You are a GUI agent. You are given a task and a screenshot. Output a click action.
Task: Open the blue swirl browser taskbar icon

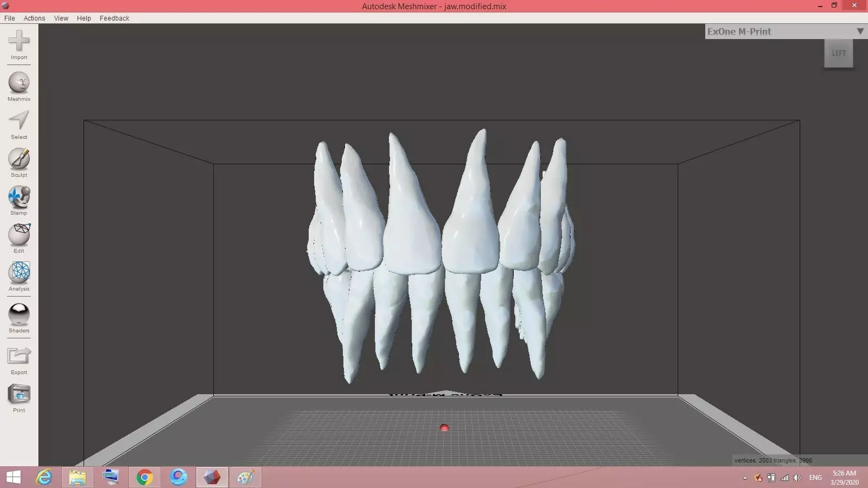click(x=178, y=477)
